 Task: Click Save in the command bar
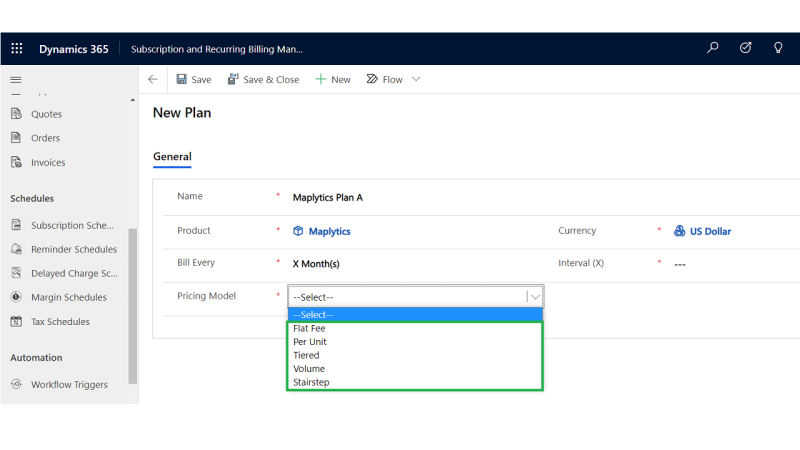(193, 79)
